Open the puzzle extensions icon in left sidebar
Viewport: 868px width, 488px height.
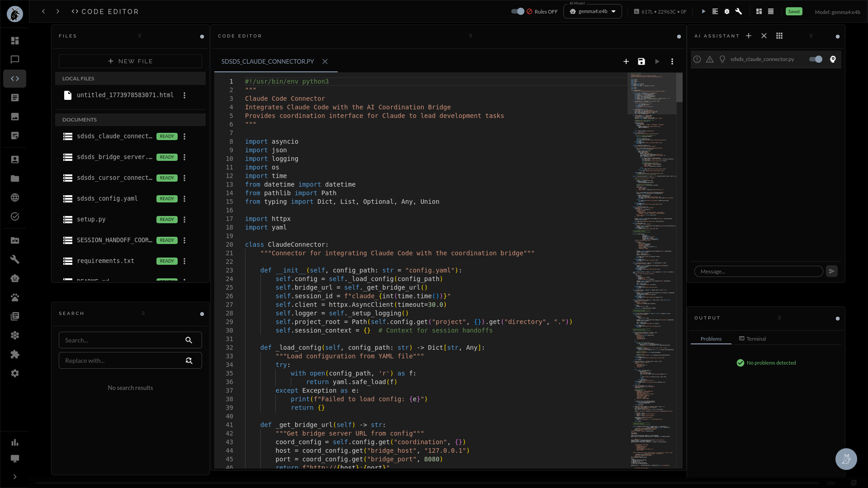[x=15, y=354]
